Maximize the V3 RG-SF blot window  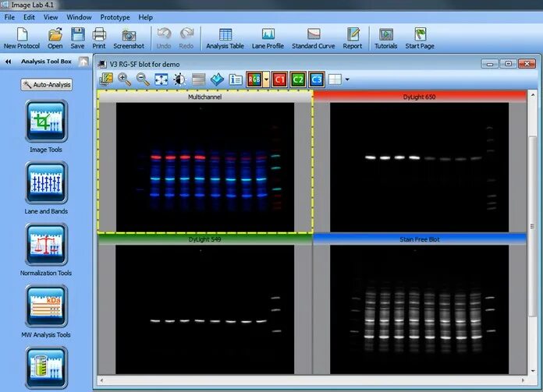coord(509,64)
